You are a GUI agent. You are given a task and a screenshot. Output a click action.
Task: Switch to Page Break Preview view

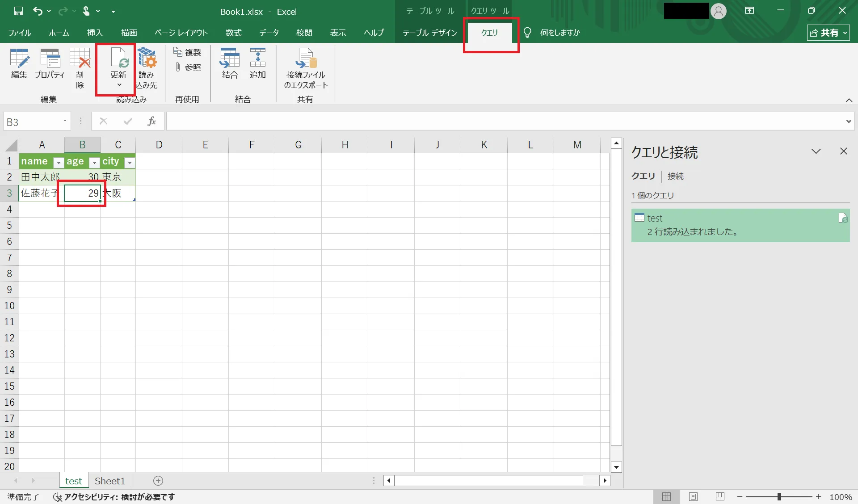point(719,496)
